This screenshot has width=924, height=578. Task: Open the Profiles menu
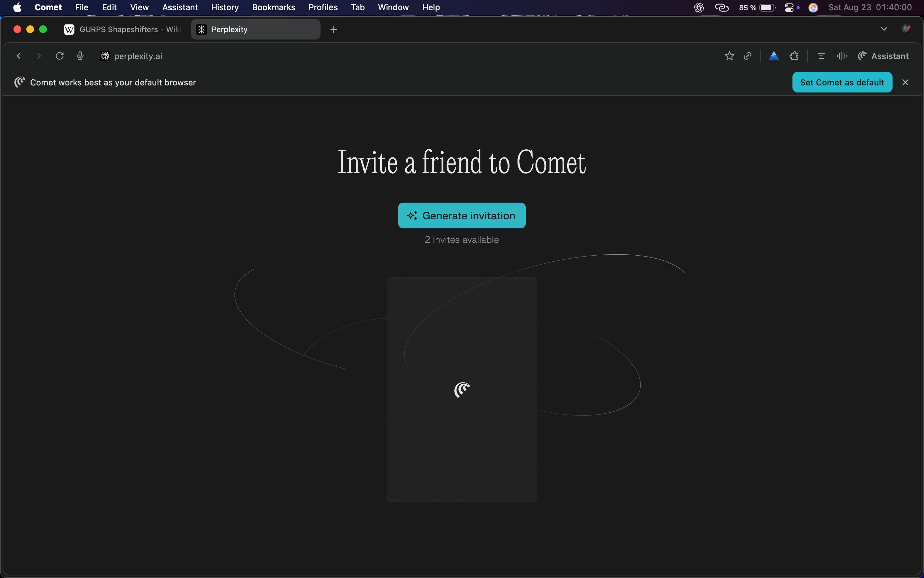tap(323, 7)
